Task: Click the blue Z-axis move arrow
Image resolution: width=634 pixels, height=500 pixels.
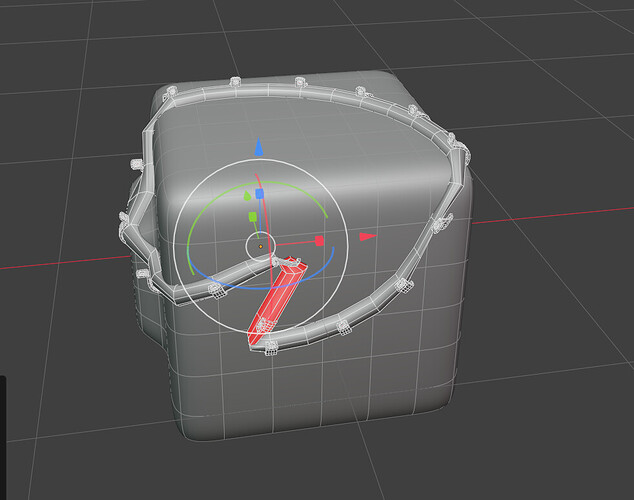Action: coord(259,148)
